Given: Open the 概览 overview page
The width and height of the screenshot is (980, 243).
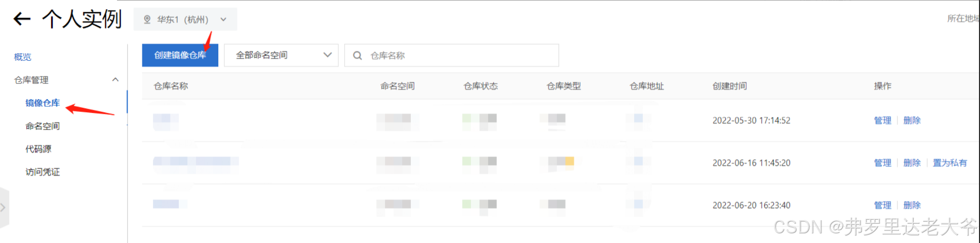Looking at the screenshot, I should pyautogui.click(x=23, y=57).
